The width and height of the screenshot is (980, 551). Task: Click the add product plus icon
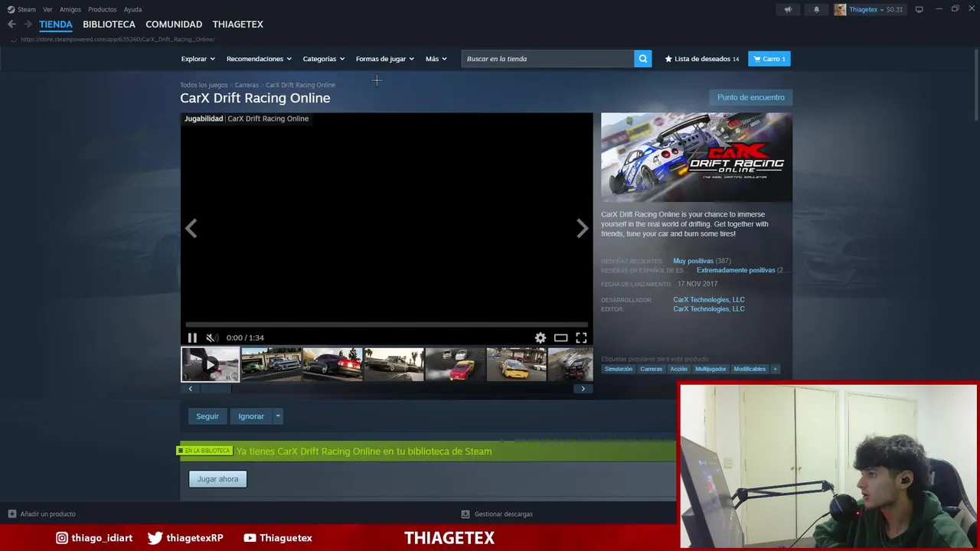(x=11, y=514)
